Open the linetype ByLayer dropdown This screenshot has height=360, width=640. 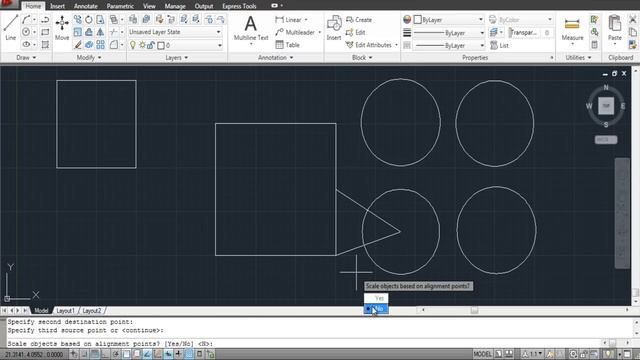click(448, 45)
